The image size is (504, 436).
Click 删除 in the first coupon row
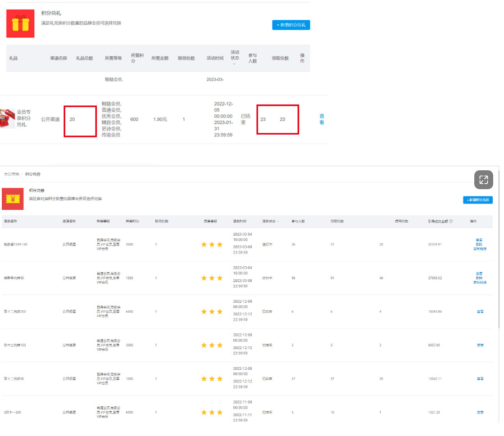[479, 244]
